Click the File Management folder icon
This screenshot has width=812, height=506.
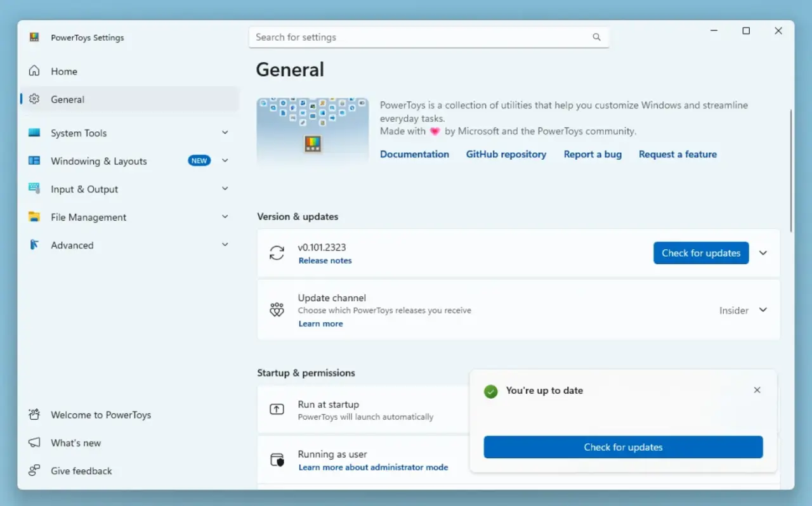click(x=34, y=217)
